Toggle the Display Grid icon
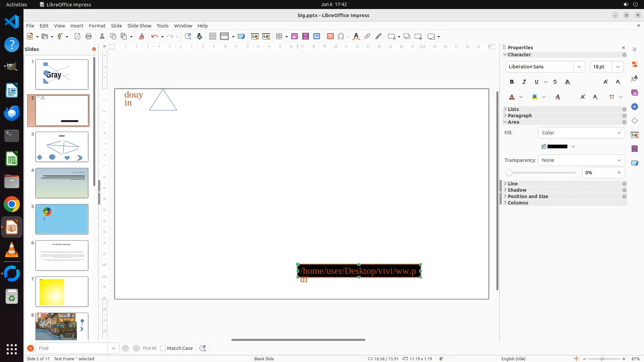 tap(212, 37)
